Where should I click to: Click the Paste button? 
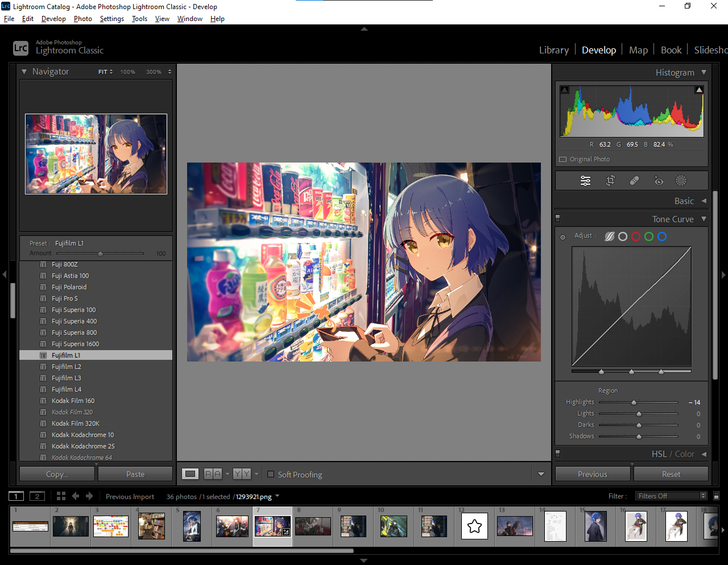(x=135, y=474)
